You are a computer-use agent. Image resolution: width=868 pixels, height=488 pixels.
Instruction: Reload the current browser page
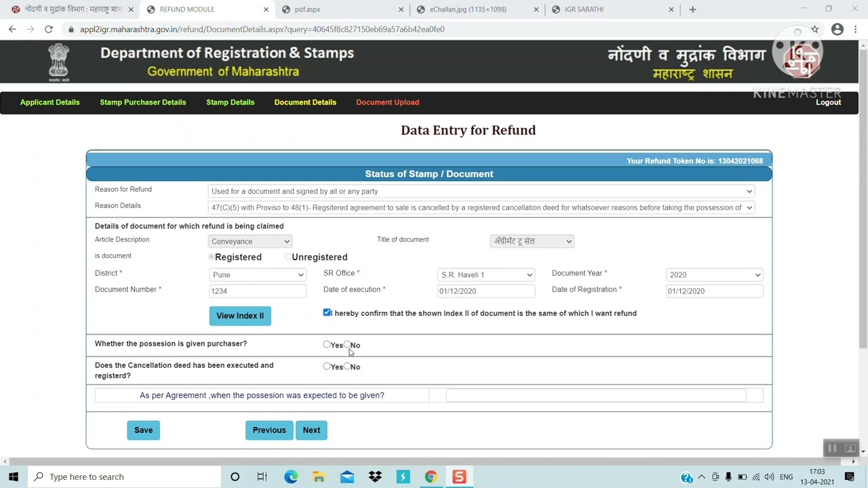point(49,29)
